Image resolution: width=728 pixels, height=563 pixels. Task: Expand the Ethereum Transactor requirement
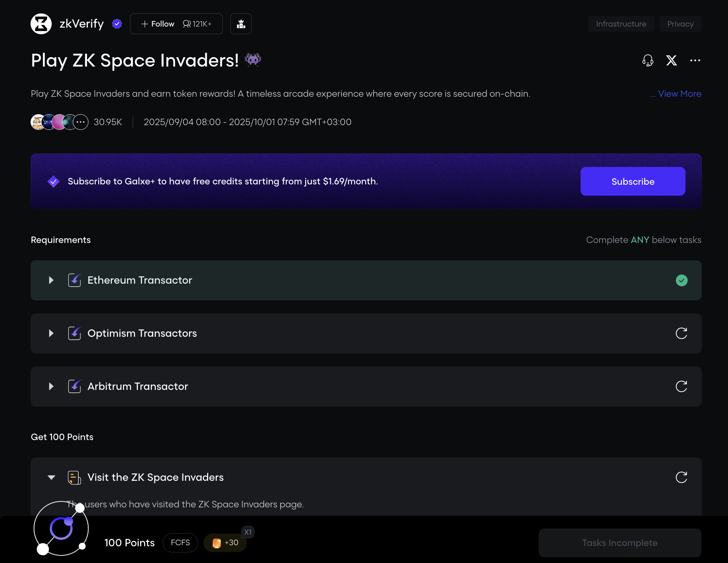[x=51, y=280]
